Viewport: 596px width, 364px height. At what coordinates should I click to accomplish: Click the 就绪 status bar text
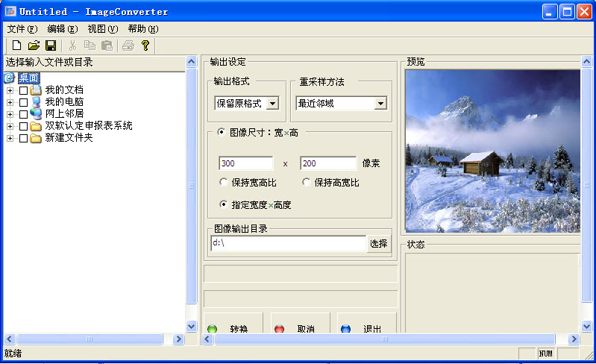[x=13, y=354]
